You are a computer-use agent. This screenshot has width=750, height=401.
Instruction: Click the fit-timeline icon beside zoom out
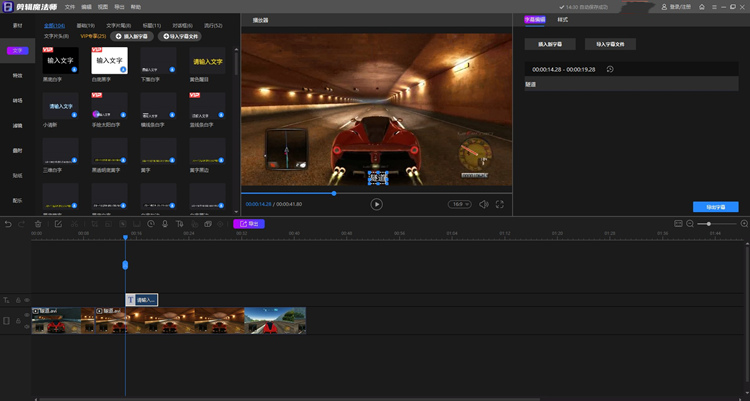pyautogui.click(x=678, y=223)
